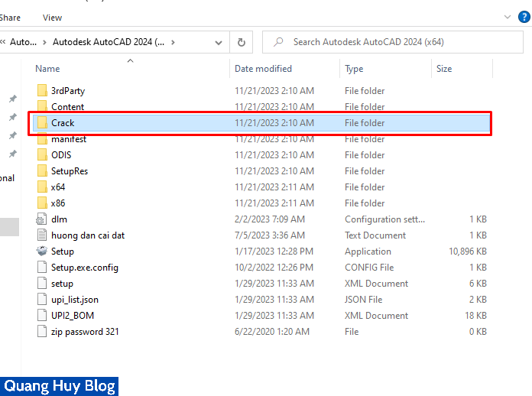Viewport: 532px width, 396px height.
Task: Select the Crack folder icon
Action: click(42, 123)
